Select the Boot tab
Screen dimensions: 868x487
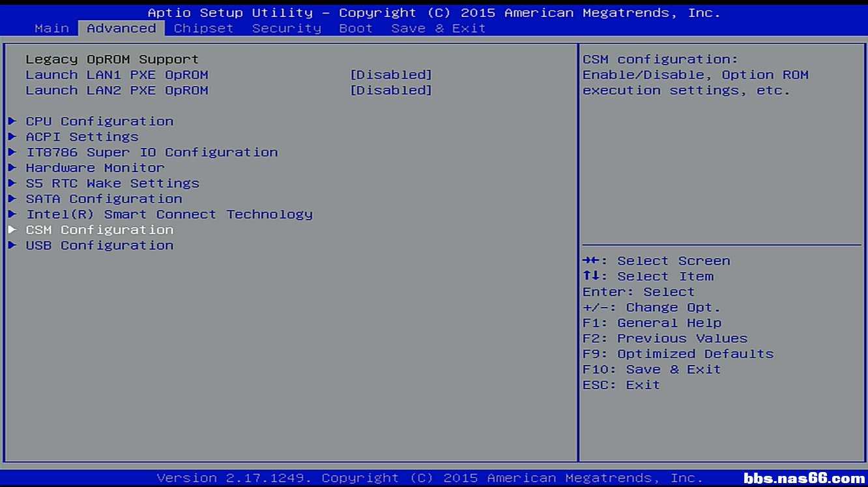(x=356, y=28)
